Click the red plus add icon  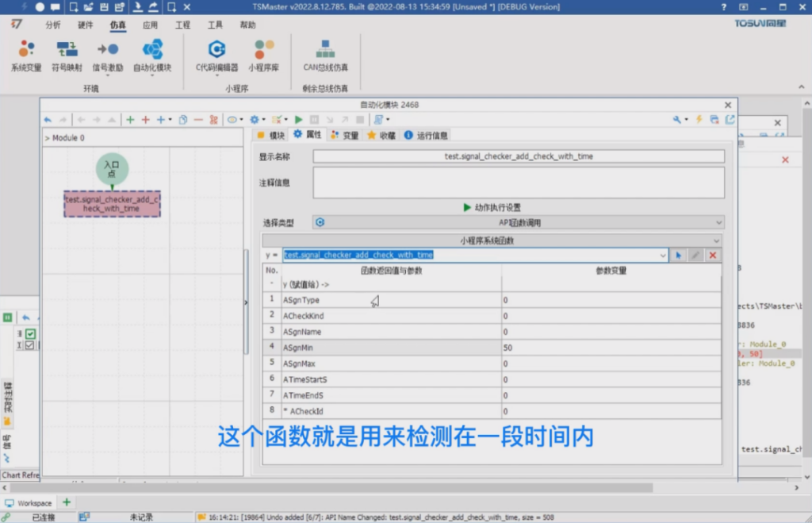(146, 120)
